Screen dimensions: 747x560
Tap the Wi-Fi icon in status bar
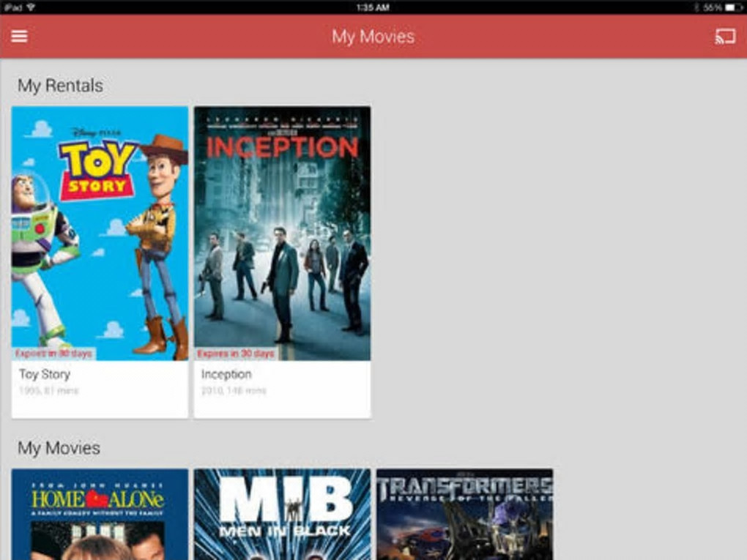pyautogui.click(x=31, y=7)
